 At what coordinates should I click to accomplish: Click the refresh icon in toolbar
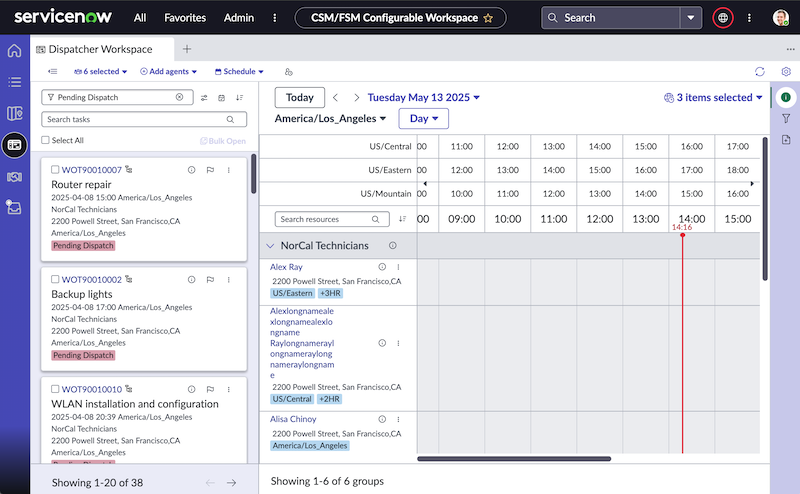pos(760,71)
